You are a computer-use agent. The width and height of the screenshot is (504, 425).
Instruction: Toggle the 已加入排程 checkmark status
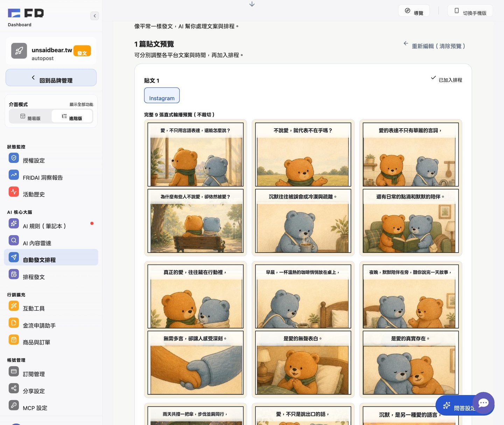pyautogui.click(x=446, y=79)
